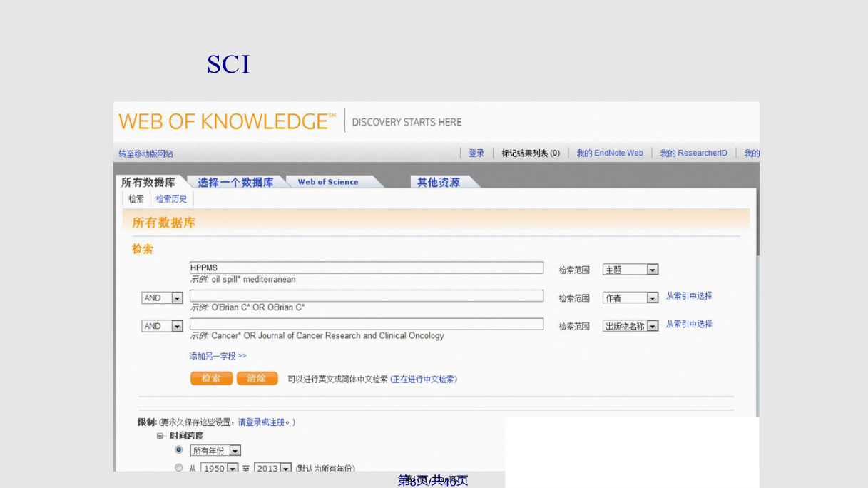Select the 从 year range radio button
Viewport: 868px width, 488px height.
click(x=179, y=468)
